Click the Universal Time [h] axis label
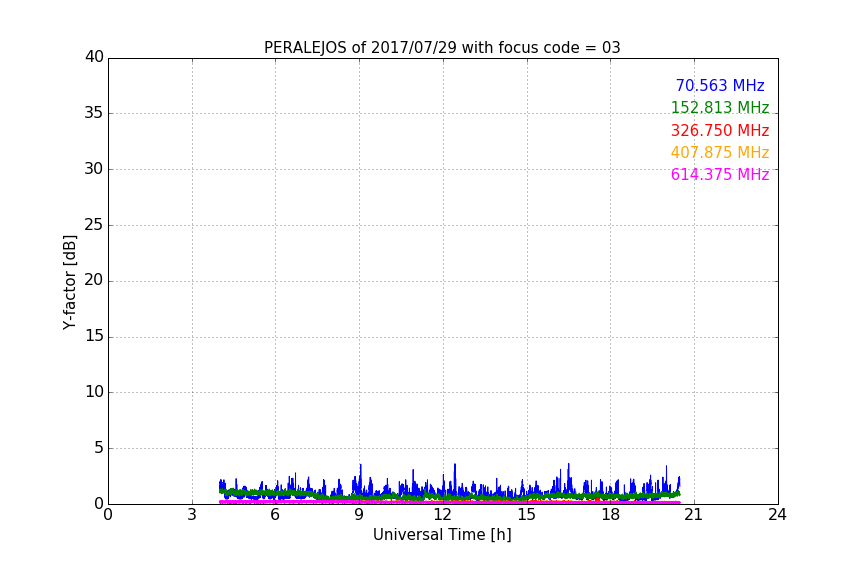 click(442, 535)
